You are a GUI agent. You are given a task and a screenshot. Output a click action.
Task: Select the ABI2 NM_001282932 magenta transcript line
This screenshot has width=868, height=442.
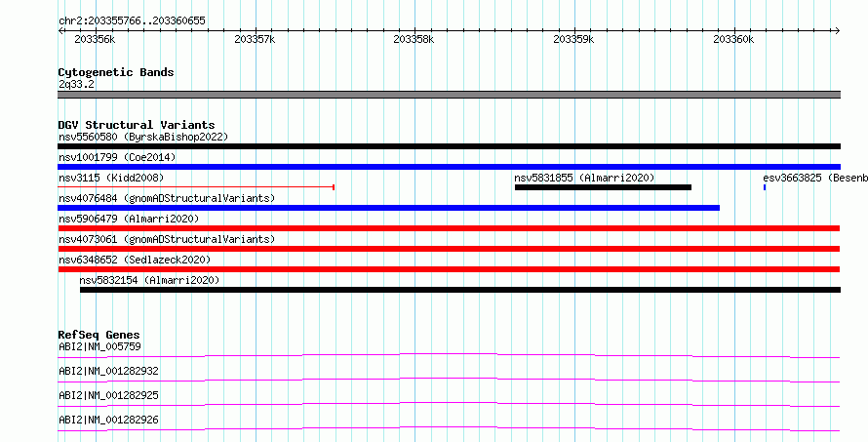tap(449, 380)
